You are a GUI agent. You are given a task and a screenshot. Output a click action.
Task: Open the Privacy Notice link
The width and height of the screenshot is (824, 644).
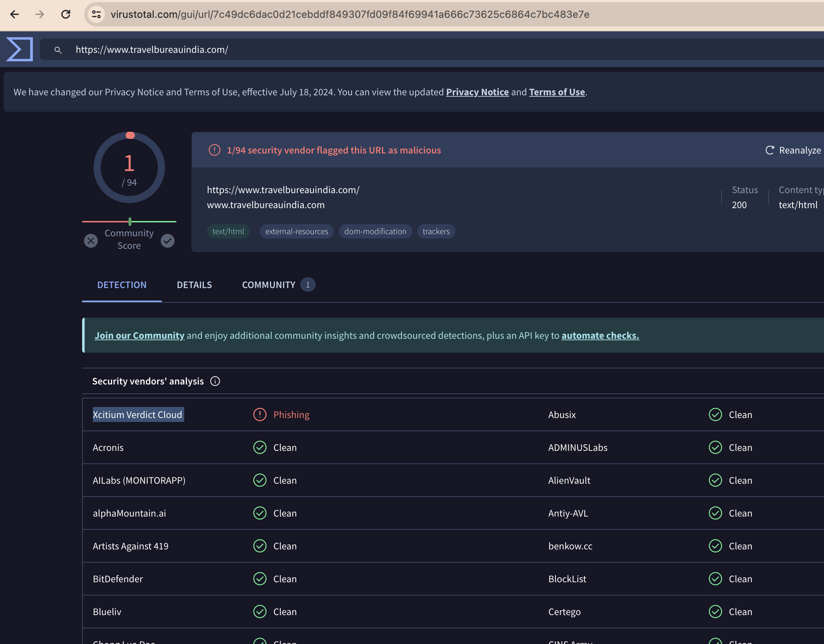point(477,92)
